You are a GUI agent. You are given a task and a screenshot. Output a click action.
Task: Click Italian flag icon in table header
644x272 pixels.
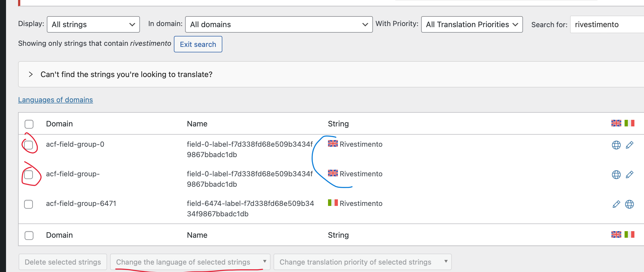[x=629, y=123]
